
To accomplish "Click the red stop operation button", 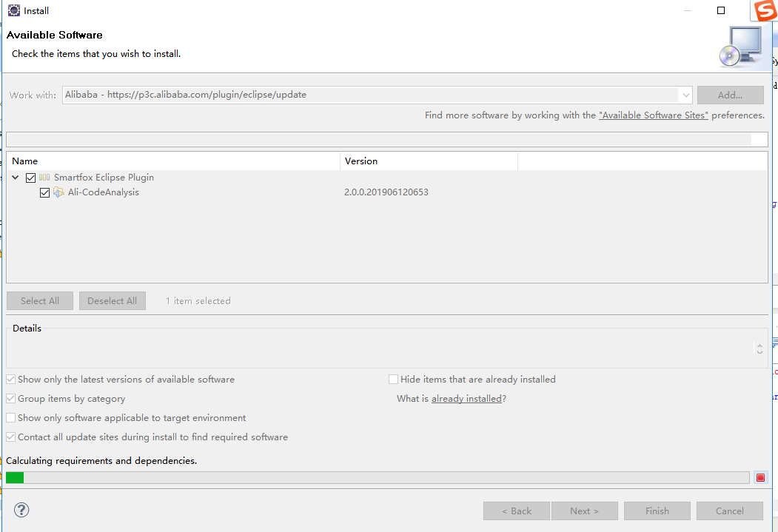I will (760, 477).
